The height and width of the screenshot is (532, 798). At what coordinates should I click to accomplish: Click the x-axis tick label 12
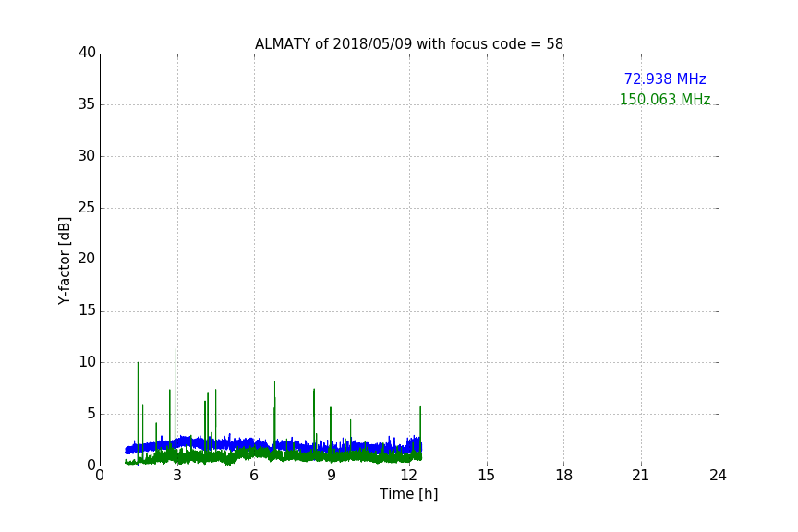click(x=408, y=476)
